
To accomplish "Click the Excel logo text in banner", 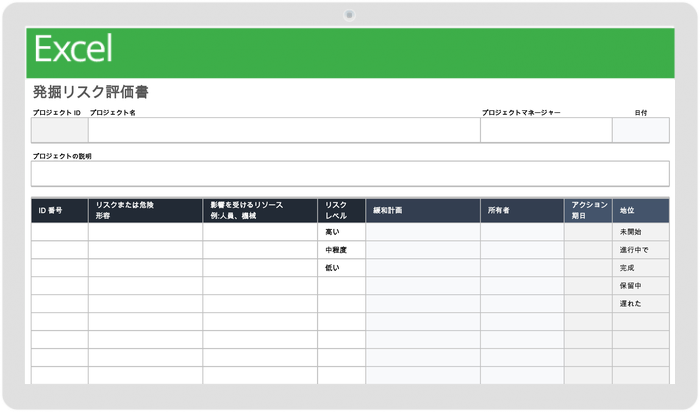I will [x=73, y=49].
